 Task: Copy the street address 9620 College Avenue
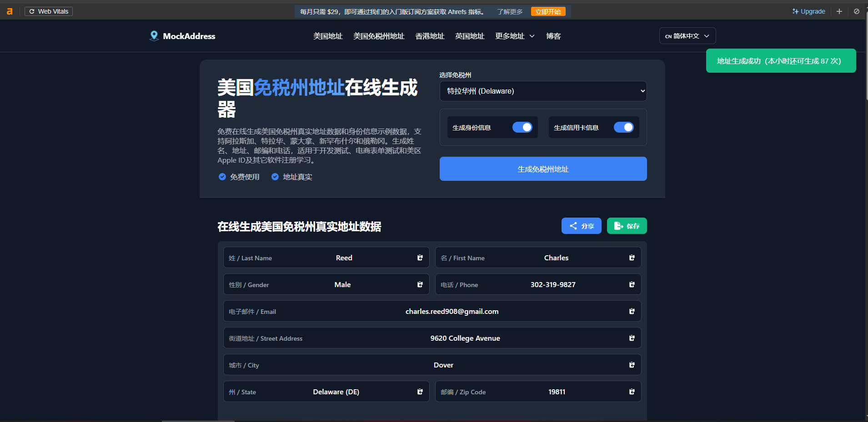pyautogui.click(x=632, y=338)
